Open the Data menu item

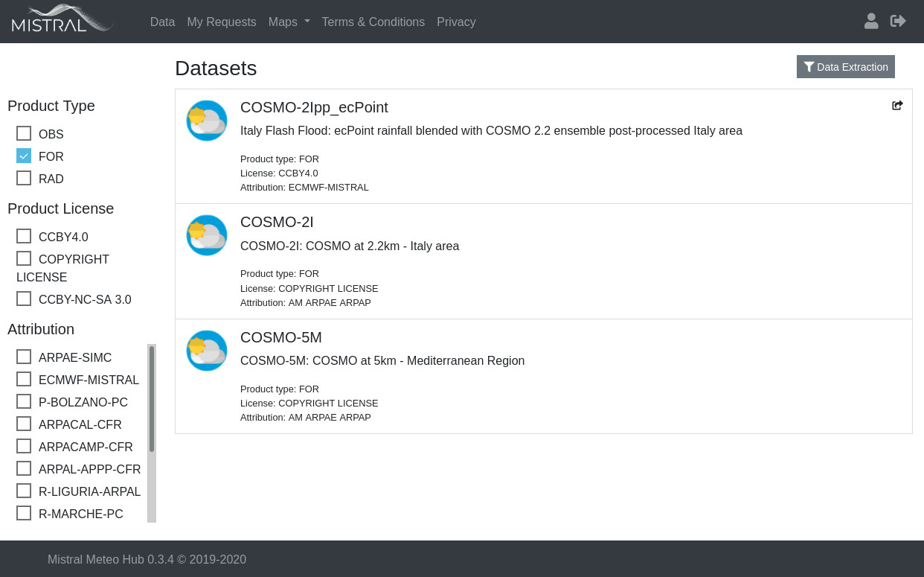[x=162, y=22]
